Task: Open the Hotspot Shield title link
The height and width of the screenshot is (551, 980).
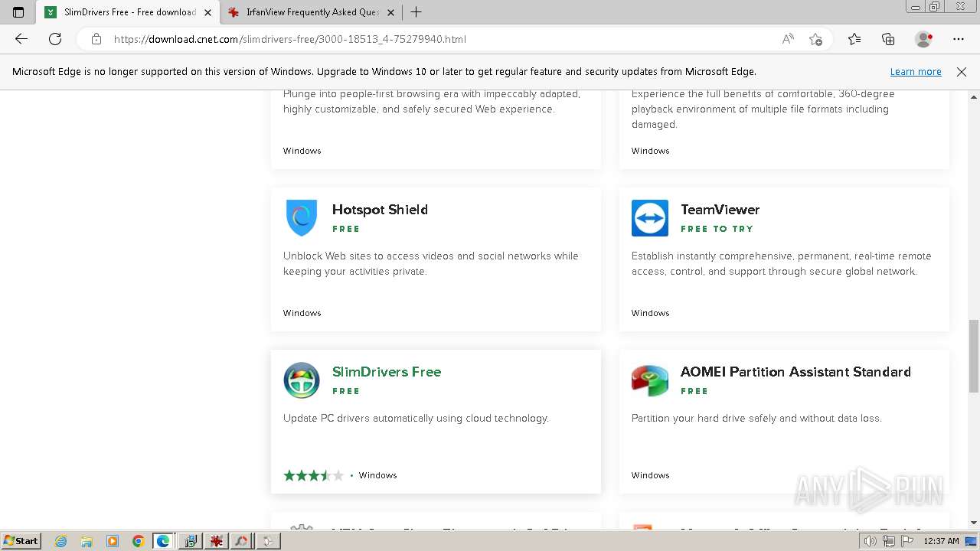Action: 380,210
